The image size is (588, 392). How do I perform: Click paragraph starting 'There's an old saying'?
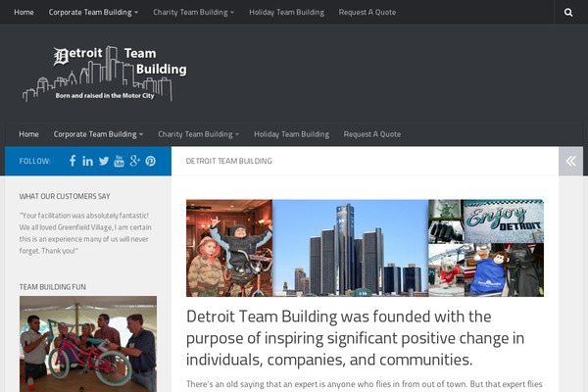tap(365, 384)
